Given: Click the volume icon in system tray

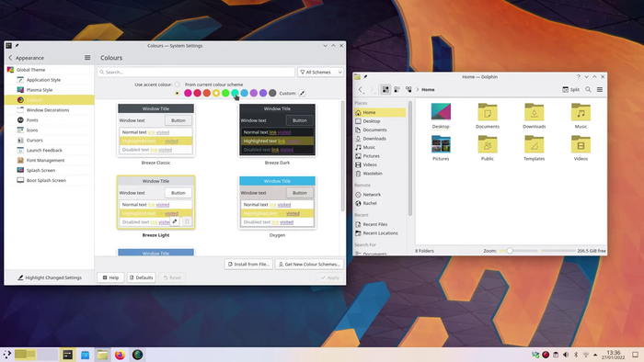Looking at the screenshot, I should (566, 355).
